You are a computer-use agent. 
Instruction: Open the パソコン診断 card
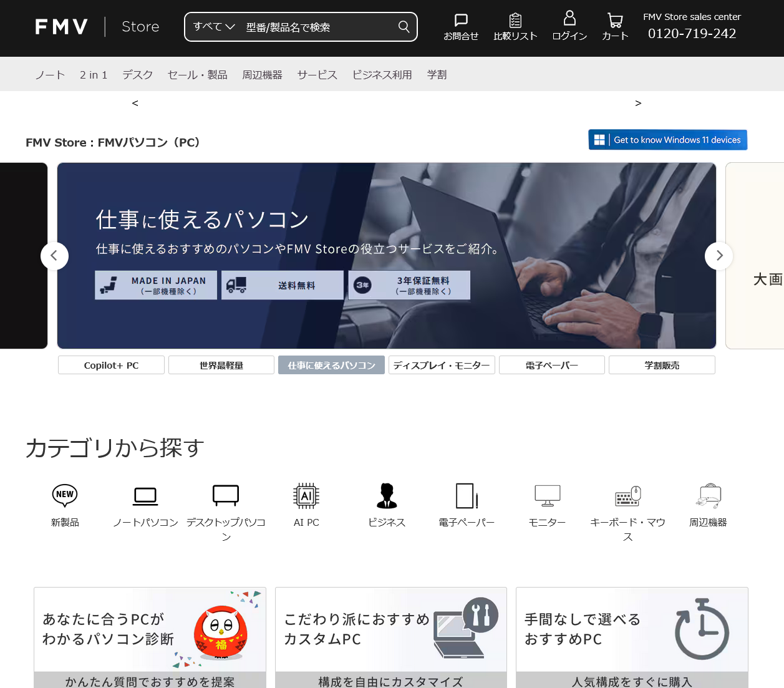(x=150, y=637)
